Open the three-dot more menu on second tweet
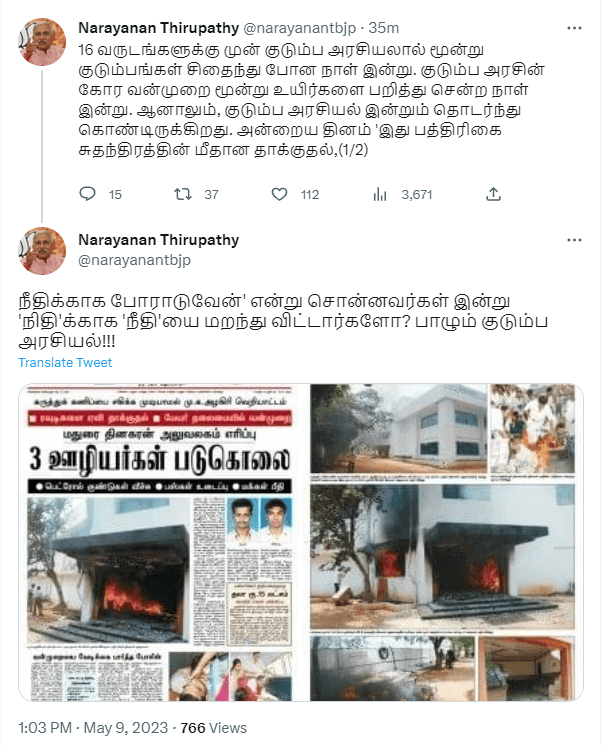This screenshot has height=746, width=610. coord(574,240)
